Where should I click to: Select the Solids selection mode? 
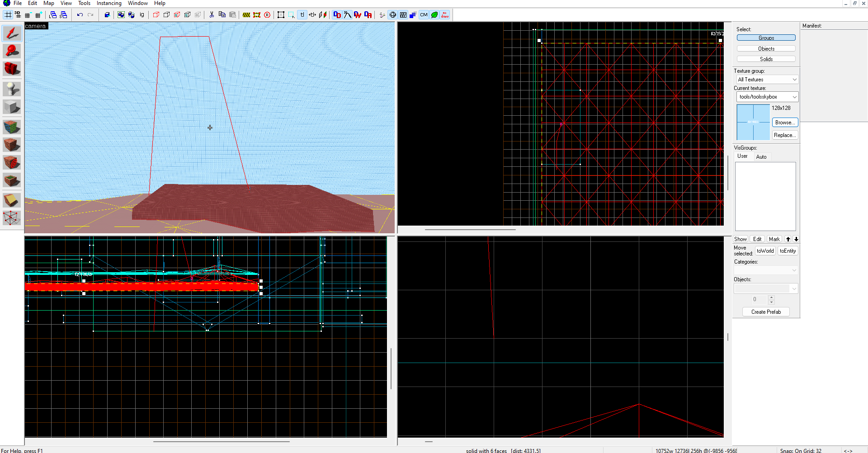[766, 59]
